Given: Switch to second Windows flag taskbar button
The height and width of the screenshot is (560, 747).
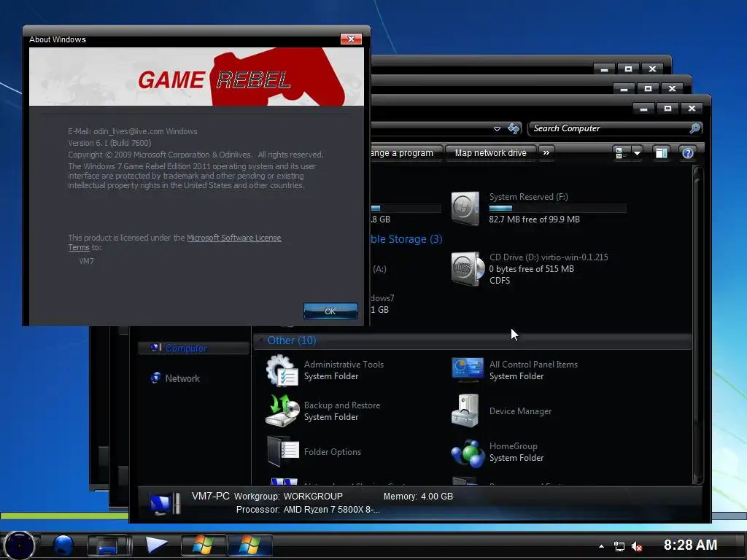Looking at the screenshot, I should click(250, 545).
